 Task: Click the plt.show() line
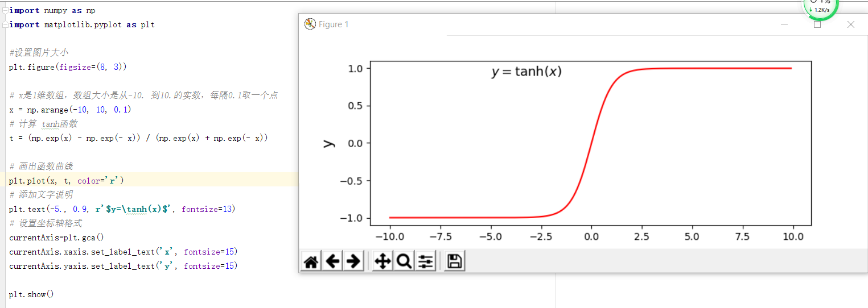[31, 294]
